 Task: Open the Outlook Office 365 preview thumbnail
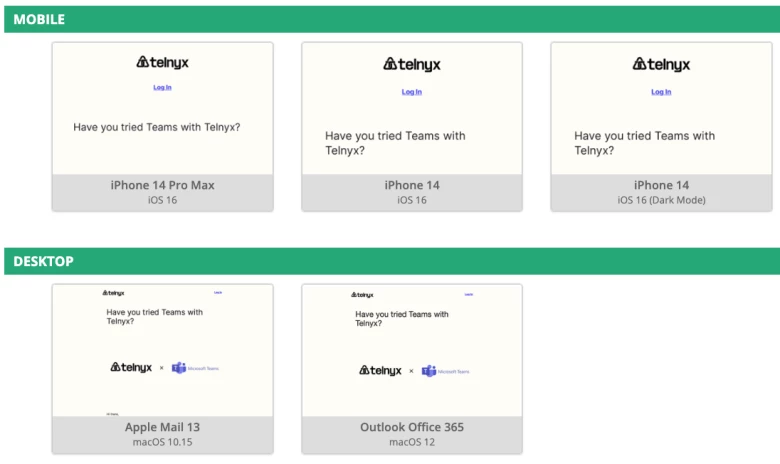click(x=412, y=351)
